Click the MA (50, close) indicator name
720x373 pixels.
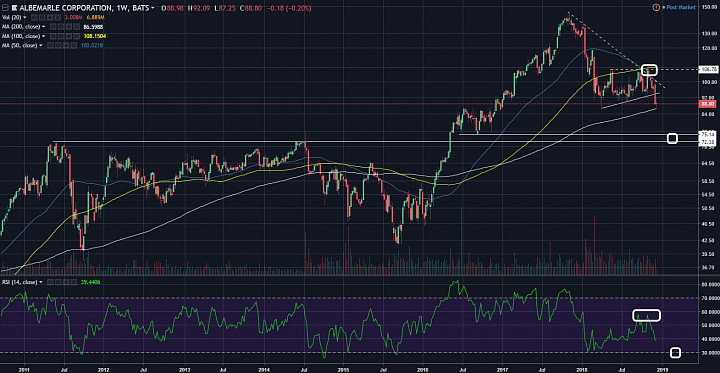point(19,45)
